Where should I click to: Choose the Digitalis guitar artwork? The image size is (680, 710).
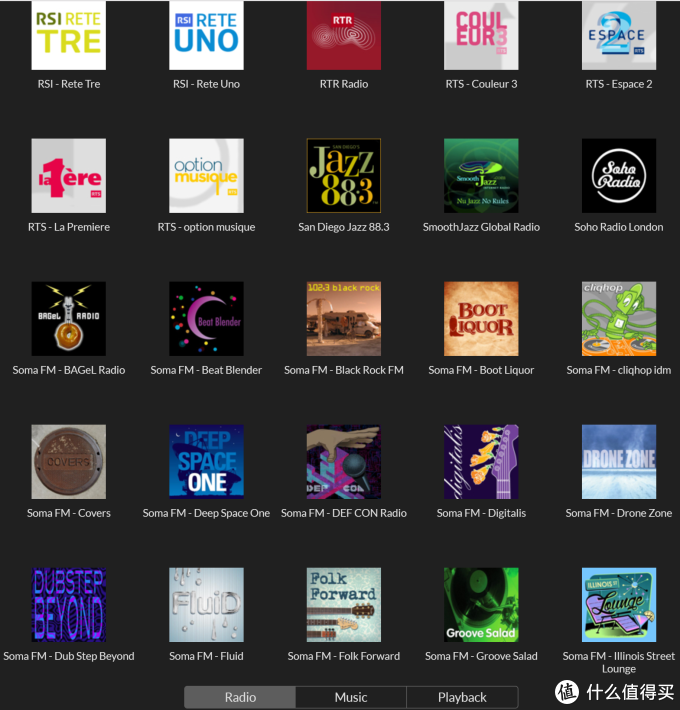click(x=481, y=462)
